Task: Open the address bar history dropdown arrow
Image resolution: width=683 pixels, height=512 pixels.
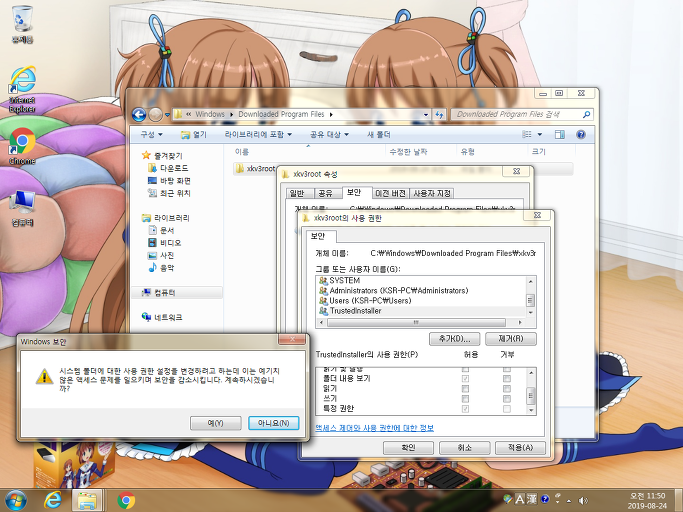Action: [x=426, y=115]
